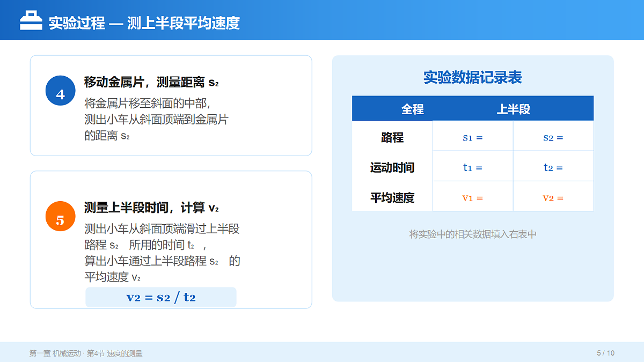Select heading 移动金属片，测量距离 s₂

pyautogui.click(x=151, y=82)
